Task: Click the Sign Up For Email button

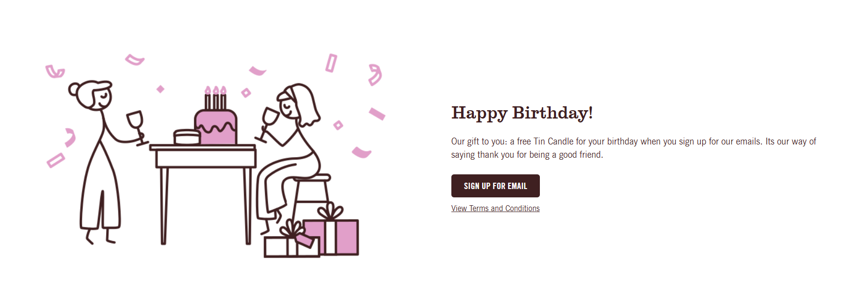Action: click(495, 186)
